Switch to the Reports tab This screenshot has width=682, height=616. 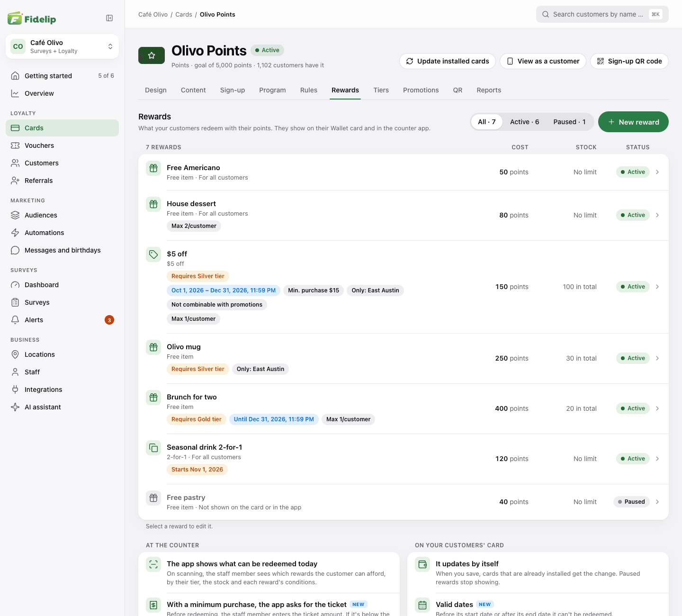coord(489,90)
